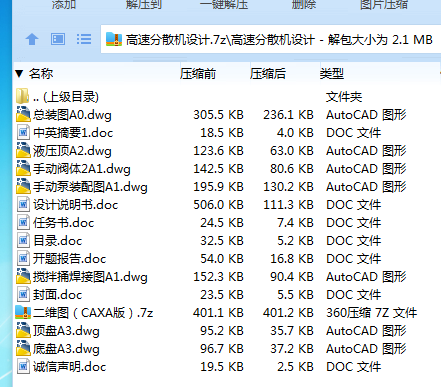Open .. (上级目录) parent entry
This screenshot has height=387, width=441.
(66, 97)
